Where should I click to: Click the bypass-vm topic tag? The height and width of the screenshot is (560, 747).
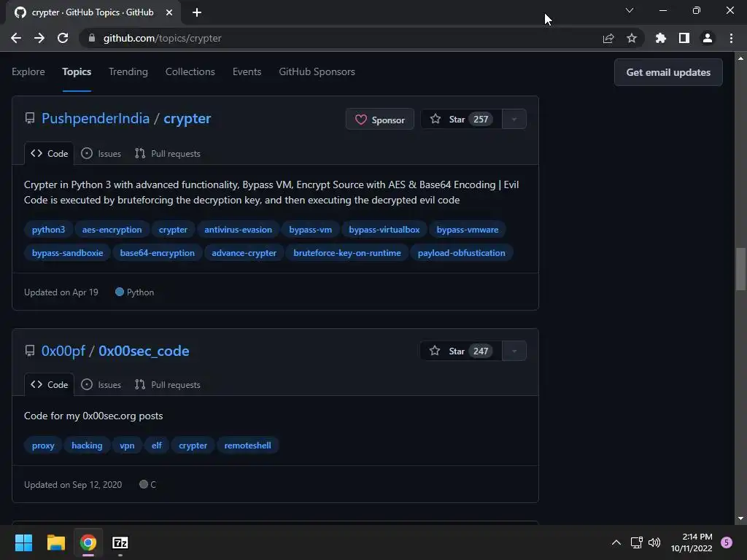pos(311,230)
